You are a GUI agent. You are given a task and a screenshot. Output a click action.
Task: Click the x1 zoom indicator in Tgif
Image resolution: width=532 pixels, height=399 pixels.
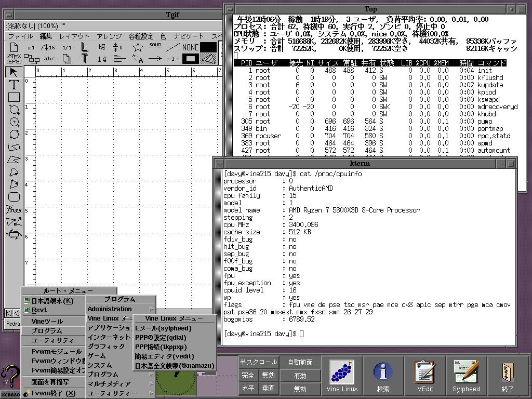click(x=31, y=47)
